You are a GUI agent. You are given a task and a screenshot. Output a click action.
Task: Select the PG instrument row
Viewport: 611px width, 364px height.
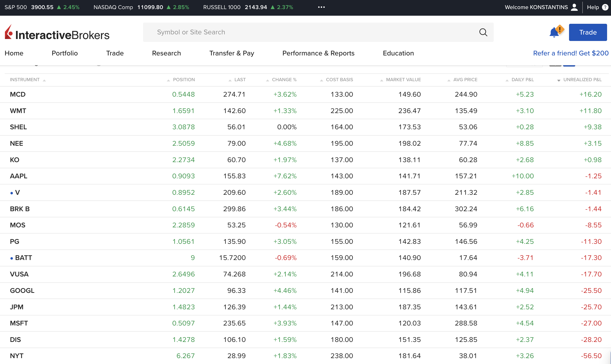click(x=305, y=242)
